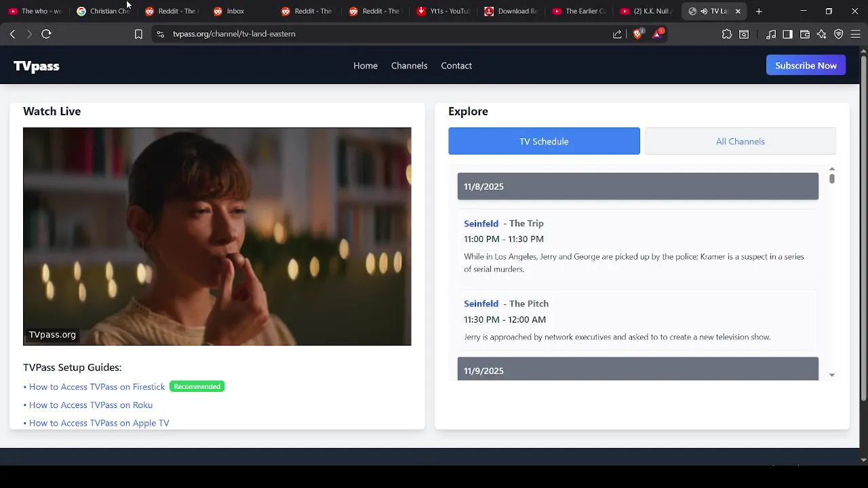
Task: Open the Home nav link
Action: point(366,66)
